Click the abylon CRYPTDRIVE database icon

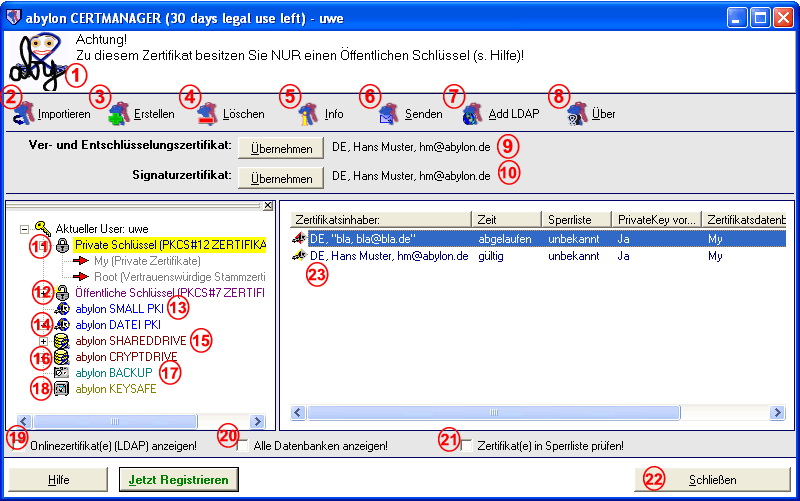coord(62,357)
